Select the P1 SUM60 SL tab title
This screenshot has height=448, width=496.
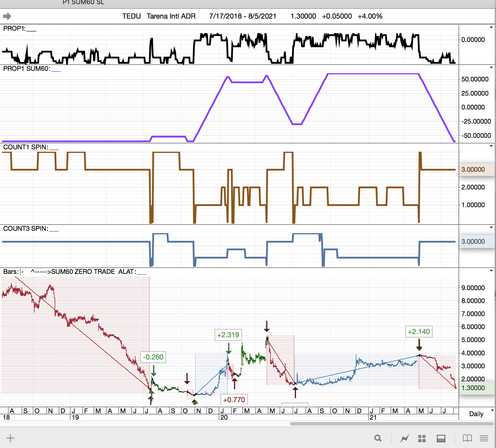coord(84,2)
